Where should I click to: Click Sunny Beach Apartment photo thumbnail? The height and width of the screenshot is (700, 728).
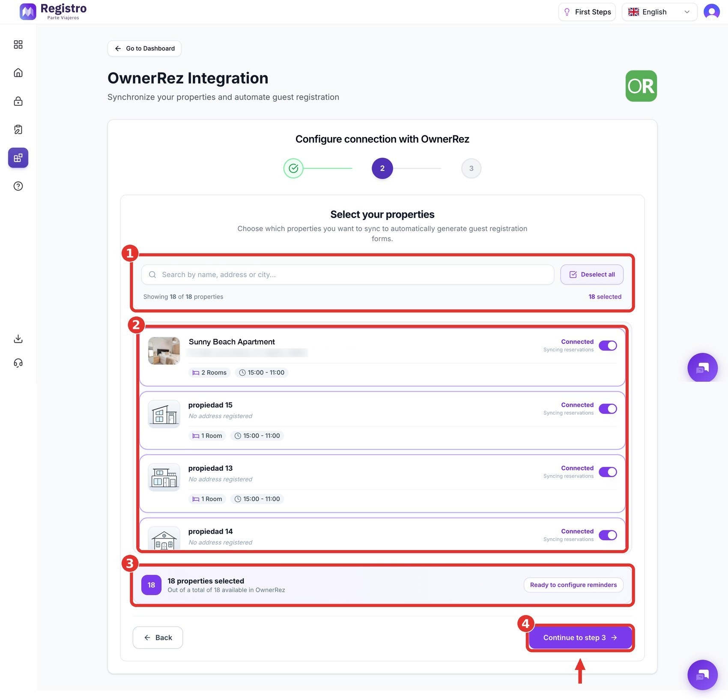[x=164, y=351]
